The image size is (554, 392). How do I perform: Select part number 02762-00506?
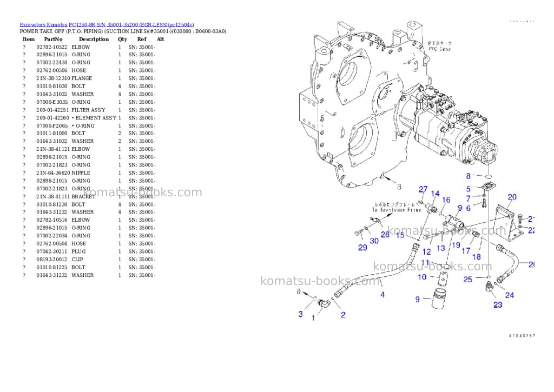point(51,70)
